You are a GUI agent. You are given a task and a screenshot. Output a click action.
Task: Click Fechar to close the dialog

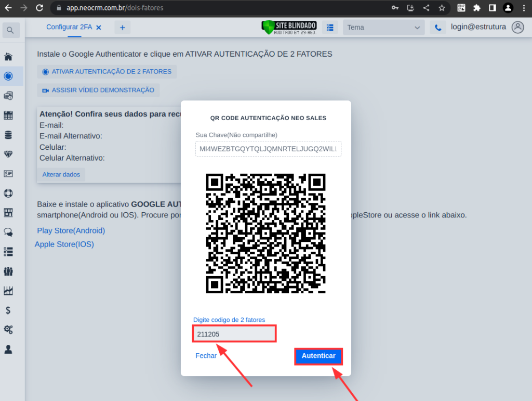(x=206, y=356)
